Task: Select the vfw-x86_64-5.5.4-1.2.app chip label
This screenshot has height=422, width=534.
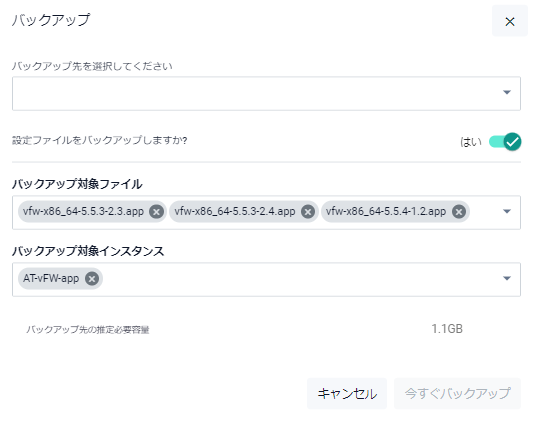Action: click(386, 212)
